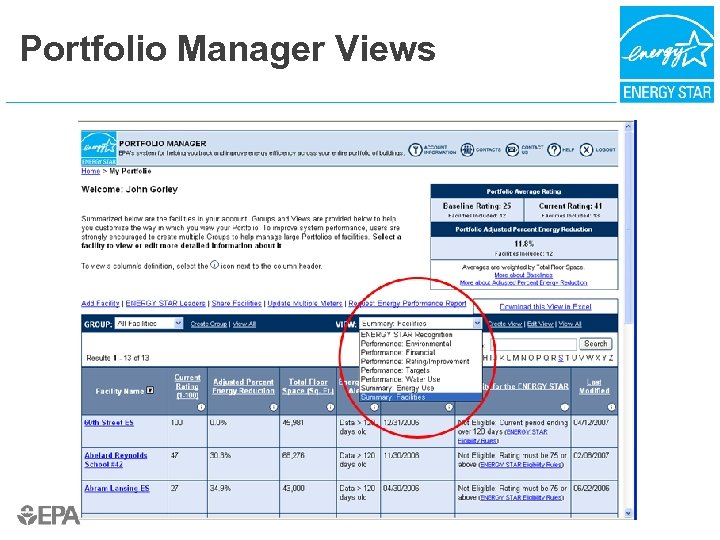Screen dimensions: 720x540
Task: Open Eligibility Rules link in 60th Street row
Action: tap(503, 436)
